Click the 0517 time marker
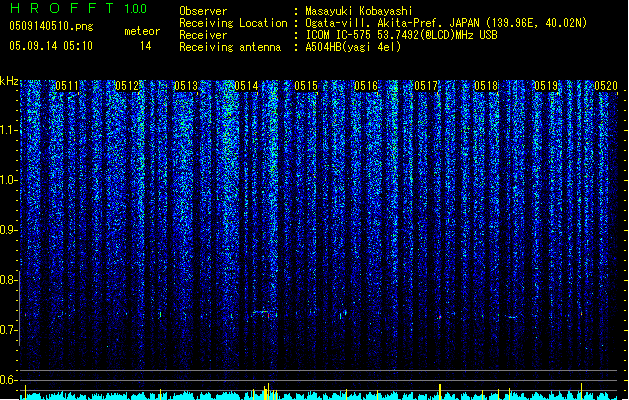The width and height of the screenshot is (629, 400). pyautogui.click(x=426, y=86)
